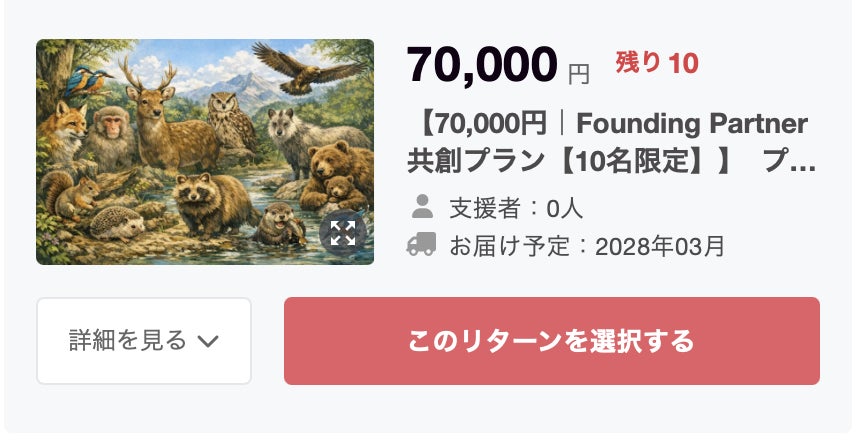Click the お届け予定：2028年03月 delivery date text

tap(587, 245)
